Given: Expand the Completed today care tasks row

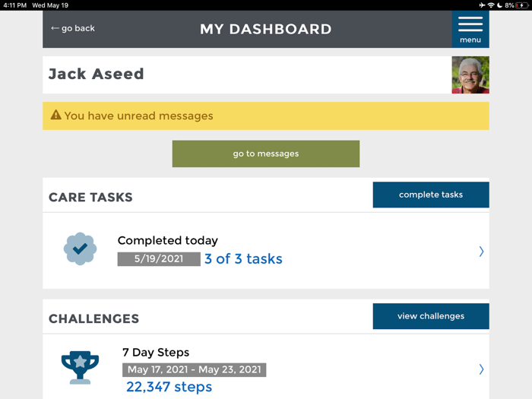Looking at the screenshot, I should coord(481,252).
